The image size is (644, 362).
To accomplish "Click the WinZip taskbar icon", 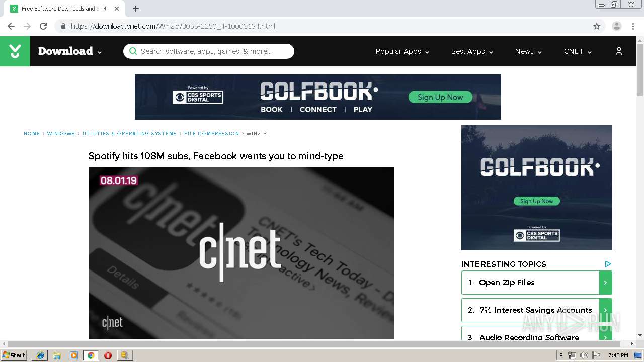I will click(x=125, y=355).
